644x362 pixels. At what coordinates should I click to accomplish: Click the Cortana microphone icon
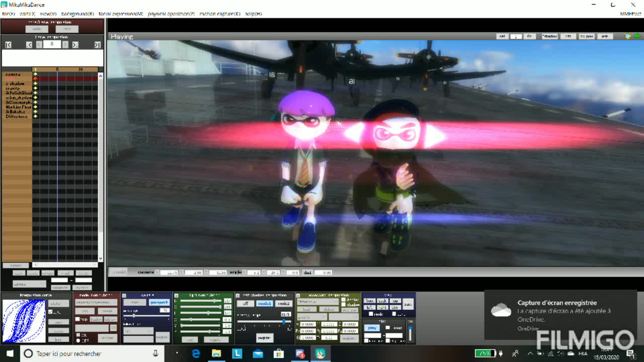[155, 353]
